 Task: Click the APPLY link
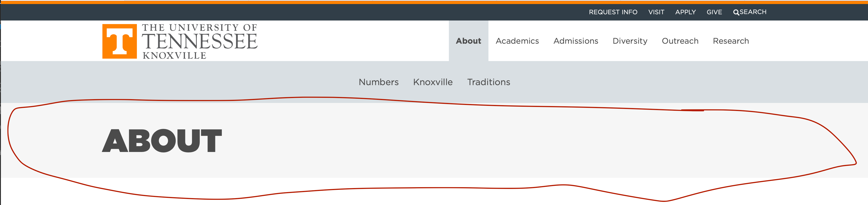click(x=686, y=12)
